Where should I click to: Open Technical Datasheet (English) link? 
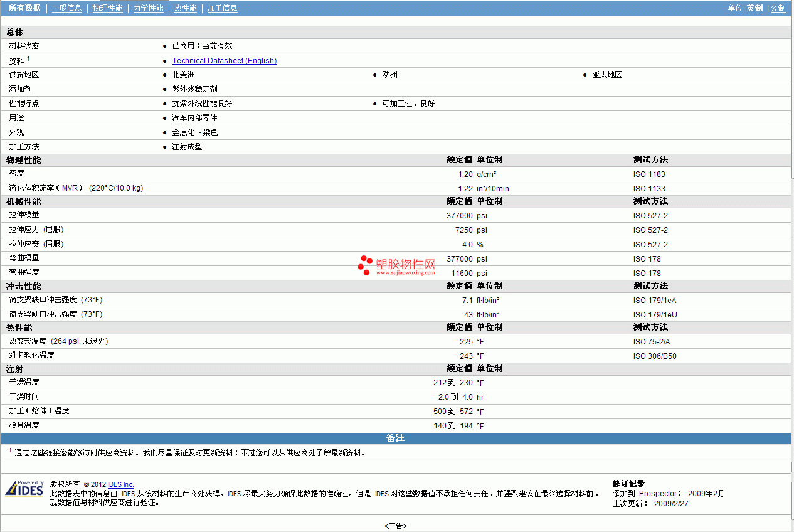[x=225, y=61]
